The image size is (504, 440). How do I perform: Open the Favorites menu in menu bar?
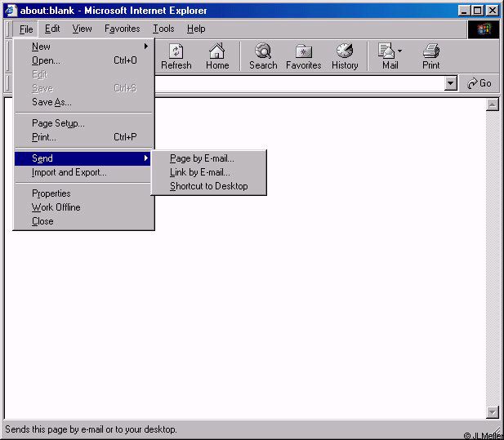coord(123,29)
